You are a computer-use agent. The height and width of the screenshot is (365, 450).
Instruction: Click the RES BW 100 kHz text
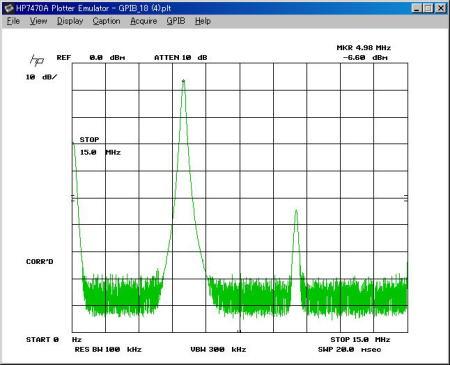tap(108, 349)
